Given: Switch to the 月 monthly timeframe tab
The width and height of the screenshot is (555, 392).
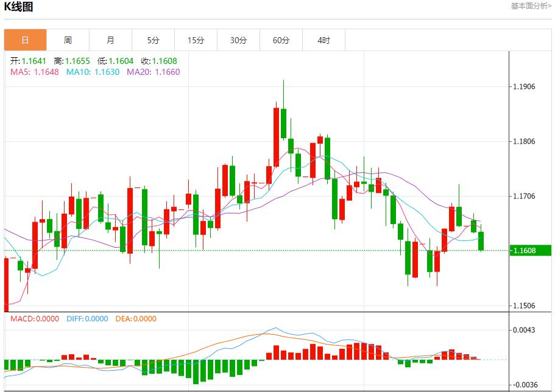Looking at the screenshot, I should coord(110,39).
